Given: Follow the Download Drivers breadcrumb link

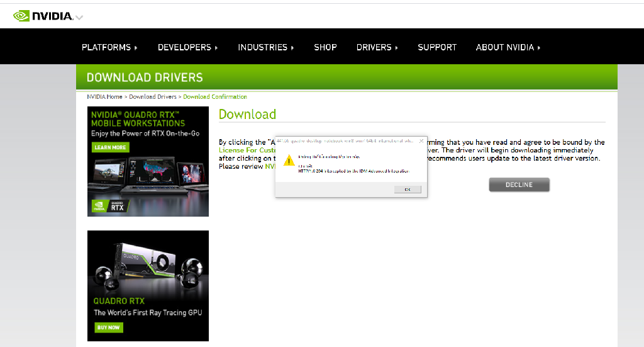Looking at the screenshot, I should 153,96.
